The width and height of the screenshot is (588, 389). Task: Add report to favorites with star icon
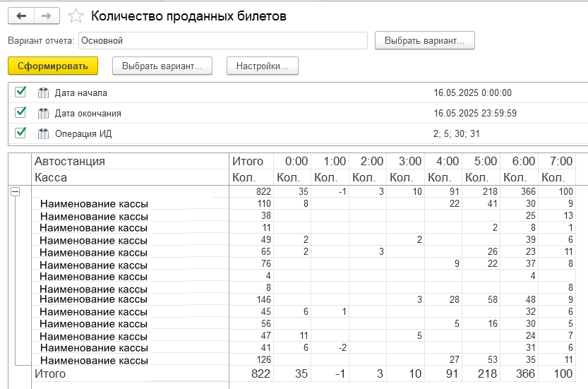tap(76, 16)
